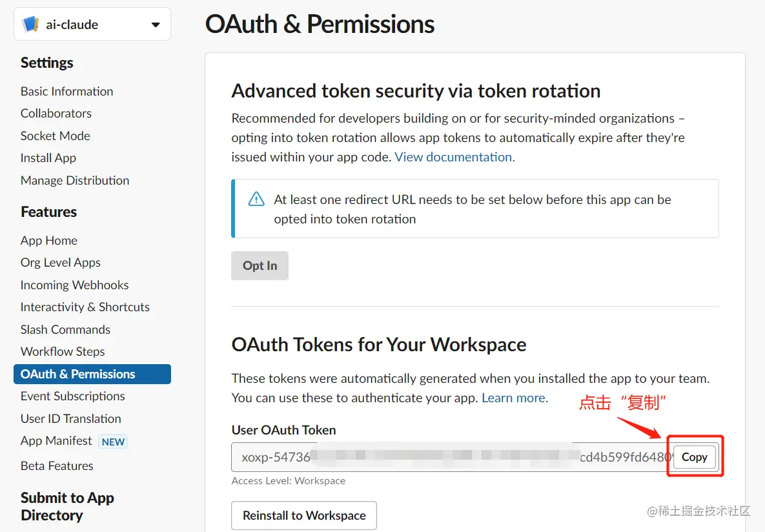
Task: Select Incoming Webhooks in sidebar
Action: point(74,285)
